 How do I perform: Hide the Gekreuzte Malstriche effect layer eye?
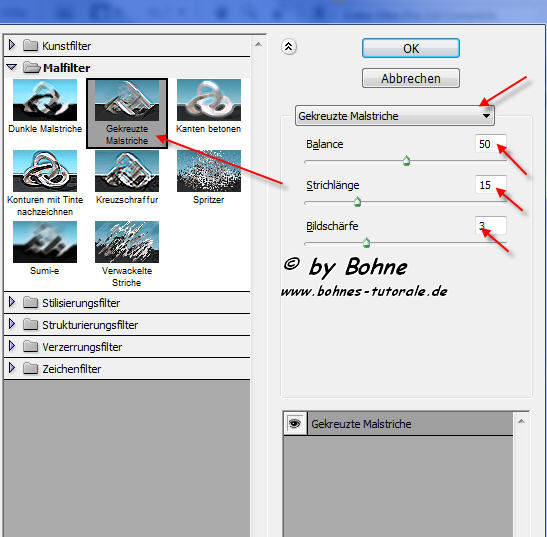tap(295, 424)
